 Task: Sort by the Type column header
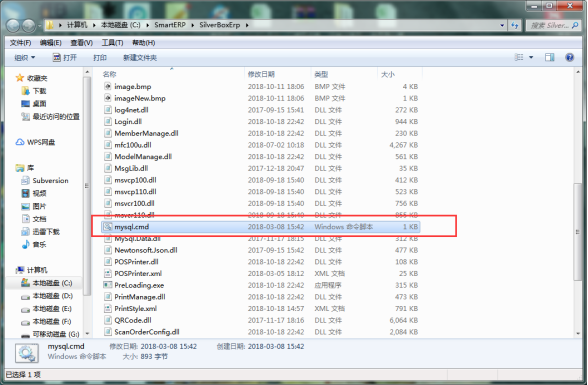coord(321,74)
